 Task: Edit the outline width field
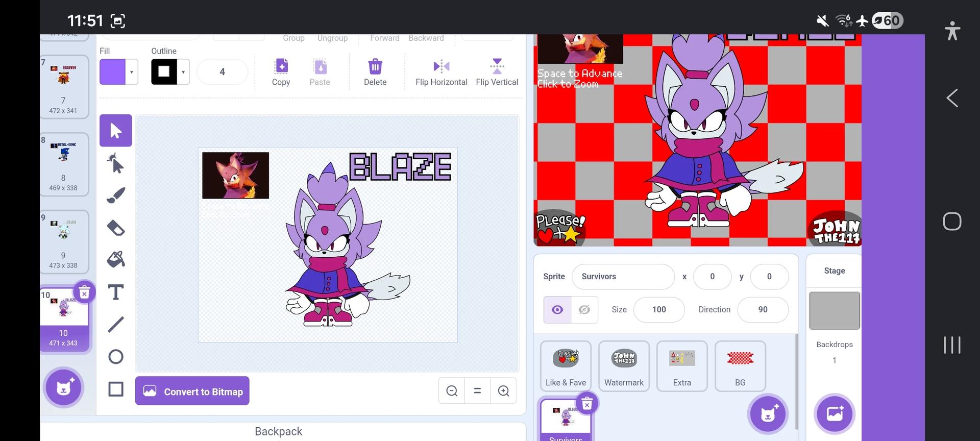[222, 72]
